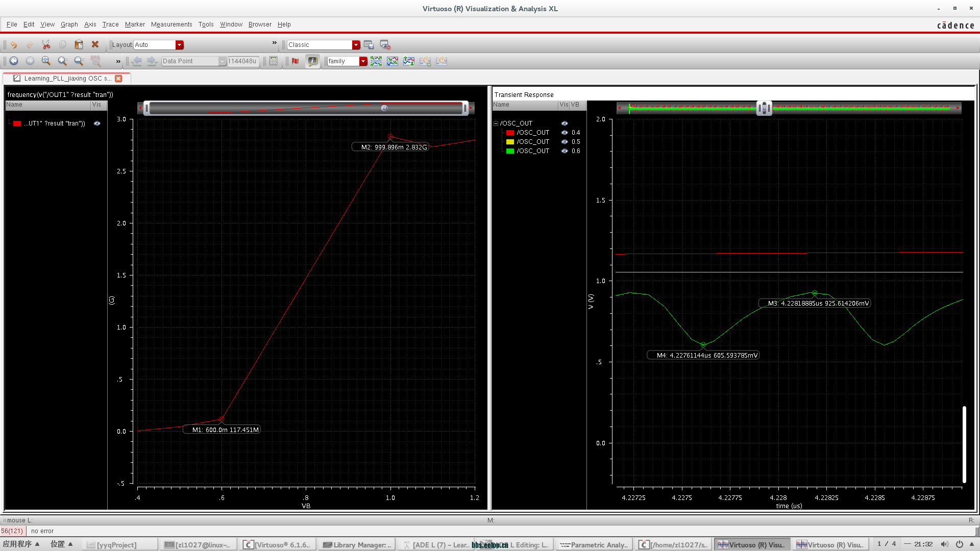Click the red flag marker icon
This screenshot has width=980, height=551.
click(296, 61)
